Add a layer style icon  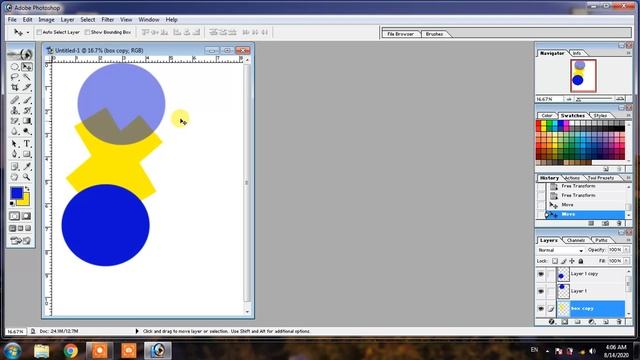point(552,322)
